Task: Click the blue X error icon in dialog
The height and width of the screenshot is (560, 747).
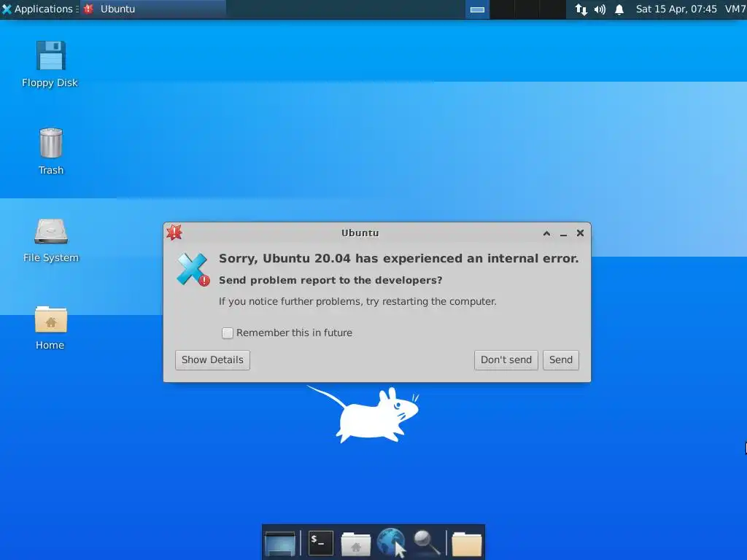Action: tap(193, 270)
